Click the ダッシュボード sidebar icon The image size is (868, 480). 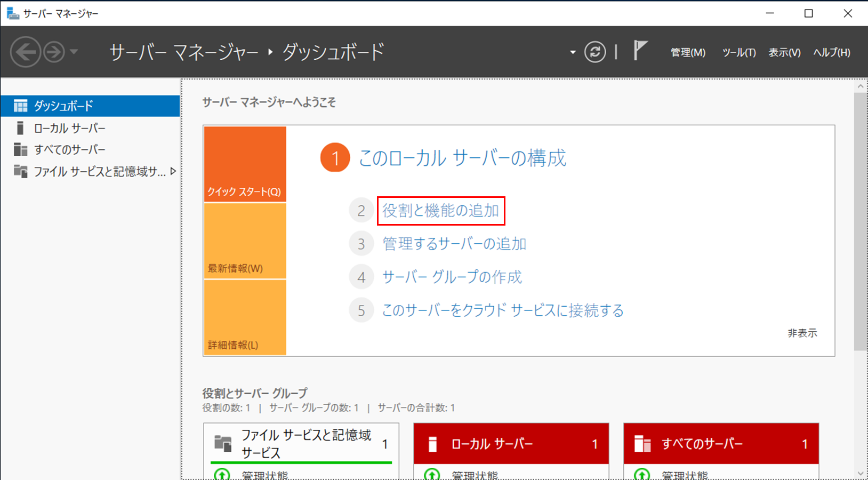(x=20, y=106)
